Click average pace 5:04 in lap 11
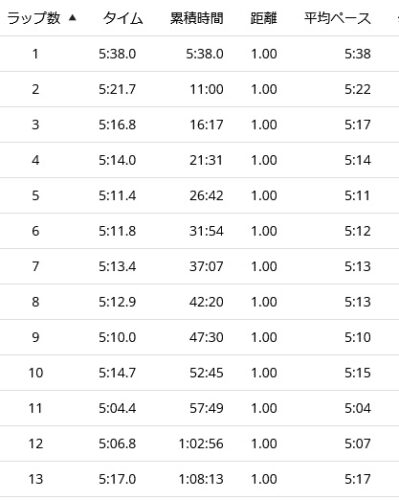This screenshot has width=399, height=500. click(357, 408)
